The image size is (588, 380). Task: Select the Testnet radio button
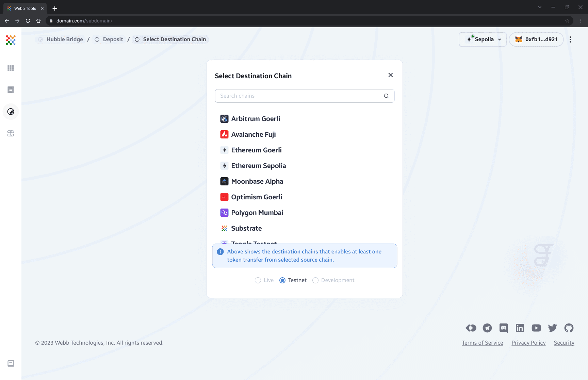click(x=282, y=280)
